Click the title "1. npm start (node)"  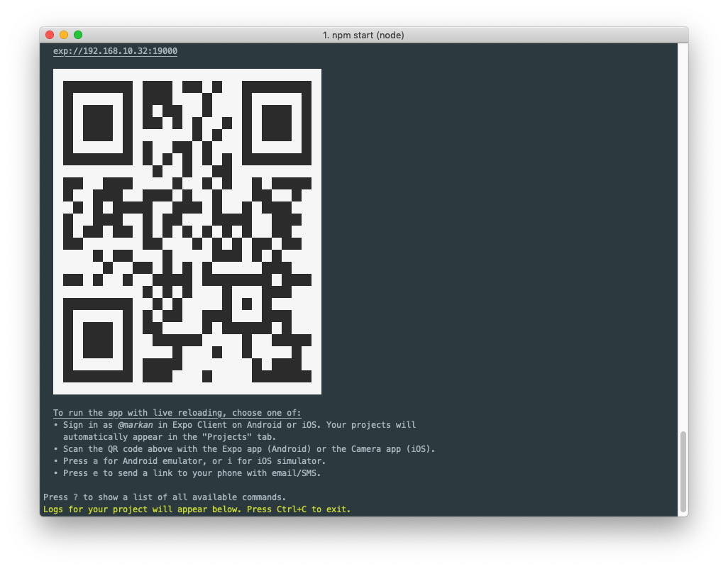(363, 35)
